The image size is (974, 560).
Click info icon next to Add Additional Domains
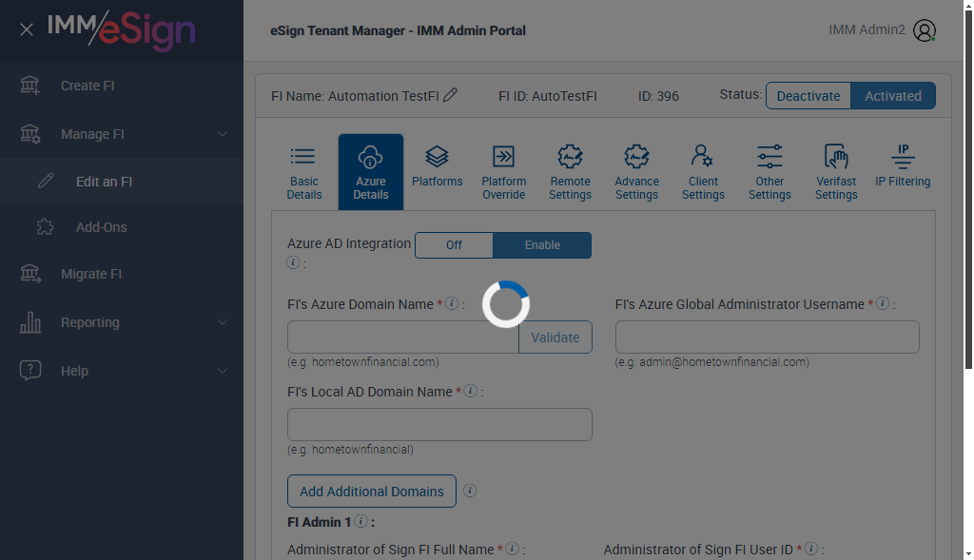(x=470, y=491)
